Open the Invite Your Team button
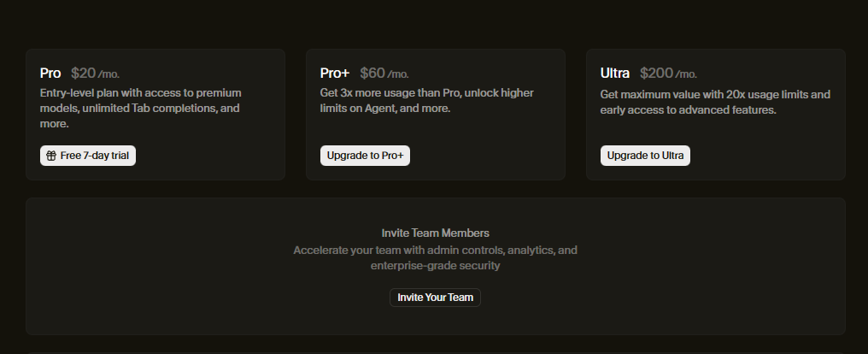 coord(435,298)
